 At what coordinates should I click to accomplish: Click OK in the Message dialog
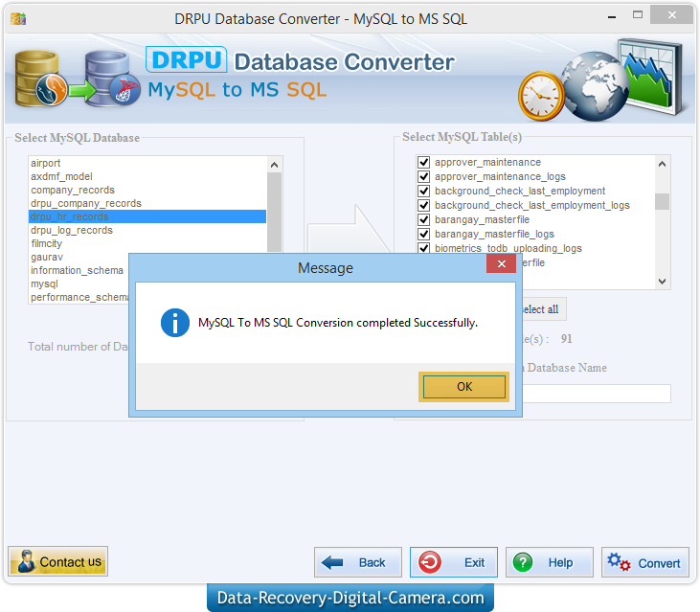pyautogui.click(x=463, y=387)
